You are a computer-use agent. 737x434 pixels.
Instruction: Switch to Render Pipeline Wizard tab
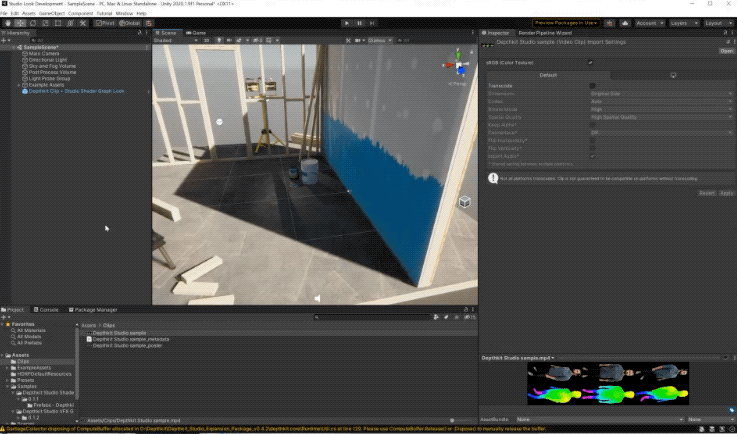545,33
